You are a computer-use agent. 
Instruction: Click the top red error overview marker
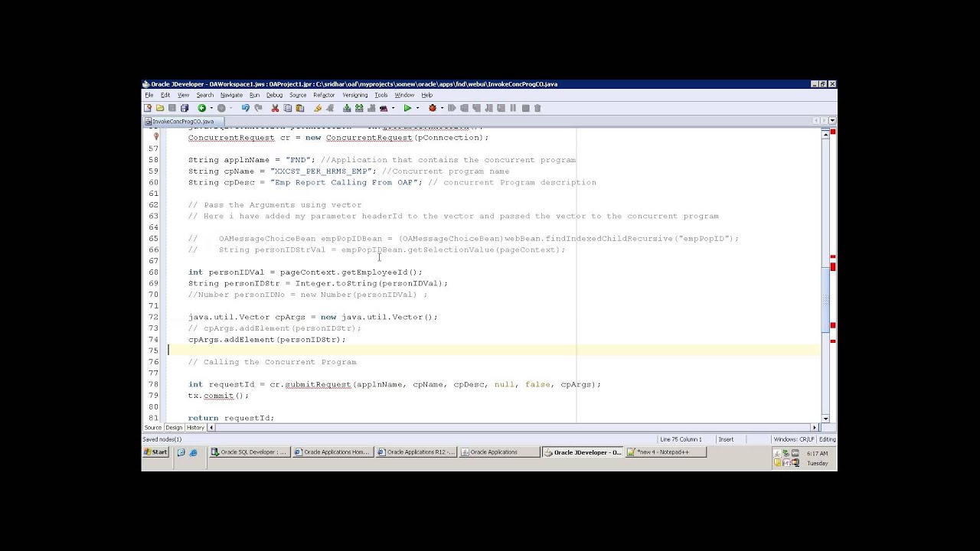[x=833, y=132]
